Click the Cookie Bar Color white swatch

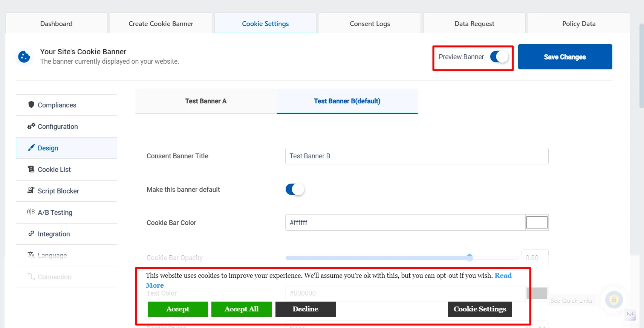tap(537, 222)
